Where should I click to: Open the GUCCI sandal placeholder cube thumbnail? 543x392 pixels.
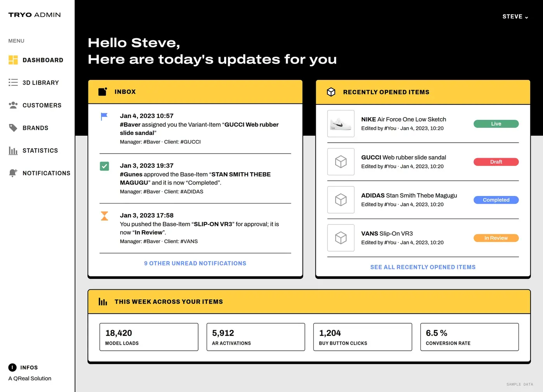point(341,162)
